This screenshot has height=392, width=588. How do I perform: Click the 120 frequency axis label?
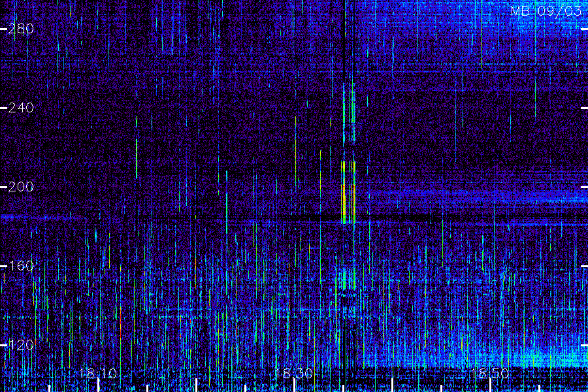tap(21, 345)
